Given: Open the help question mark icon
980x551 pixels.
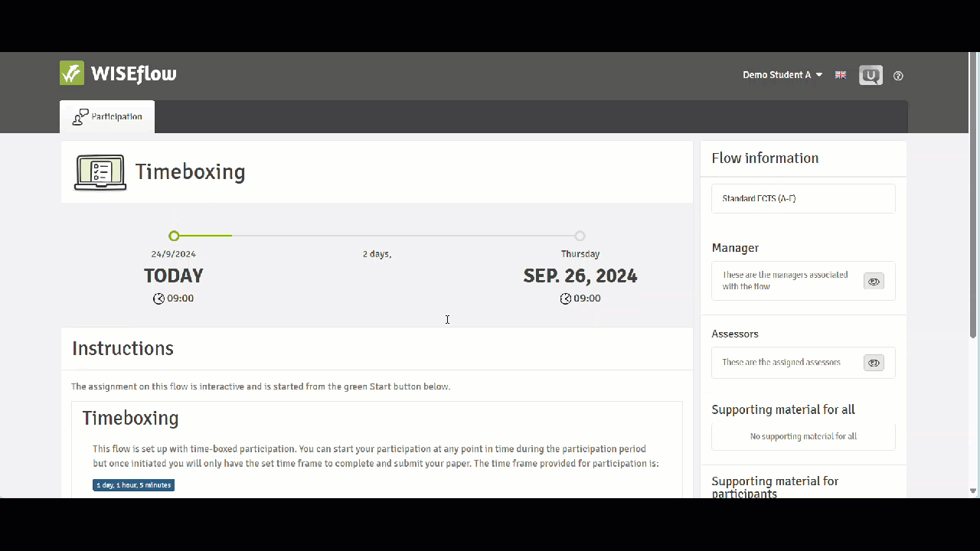Looking at the screenshot, I should click(x=899, y=76).
